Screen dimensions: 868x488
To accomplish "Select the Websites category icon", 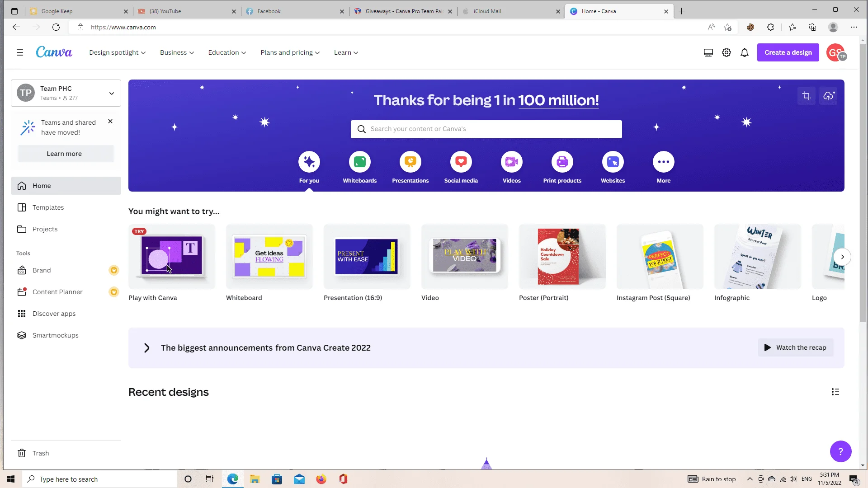I will [613, 162].
